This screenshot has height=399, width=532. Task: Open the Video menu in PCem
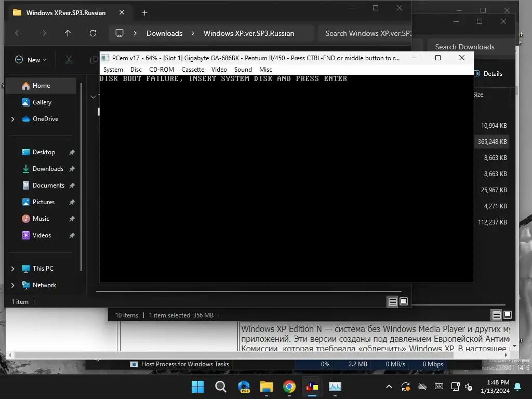coord(219,70)
